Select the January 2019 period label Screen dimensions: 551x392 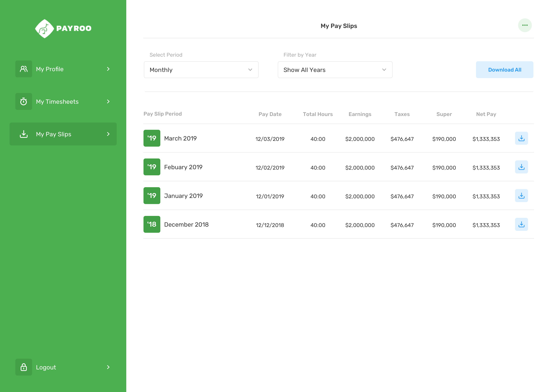coord(183,196)
